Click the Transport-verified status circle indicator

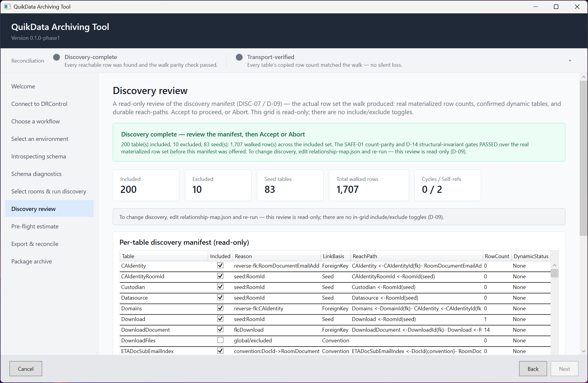[239, 57]
